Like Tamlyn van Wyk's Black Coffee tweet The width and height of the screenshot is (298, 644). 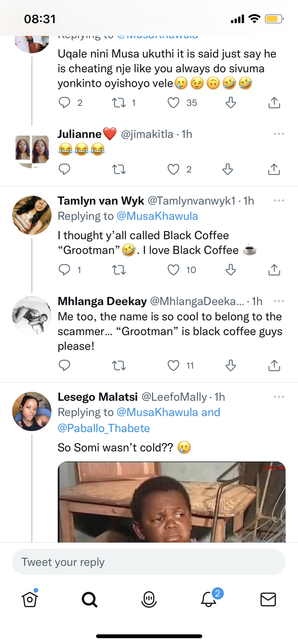click(174, 270)
